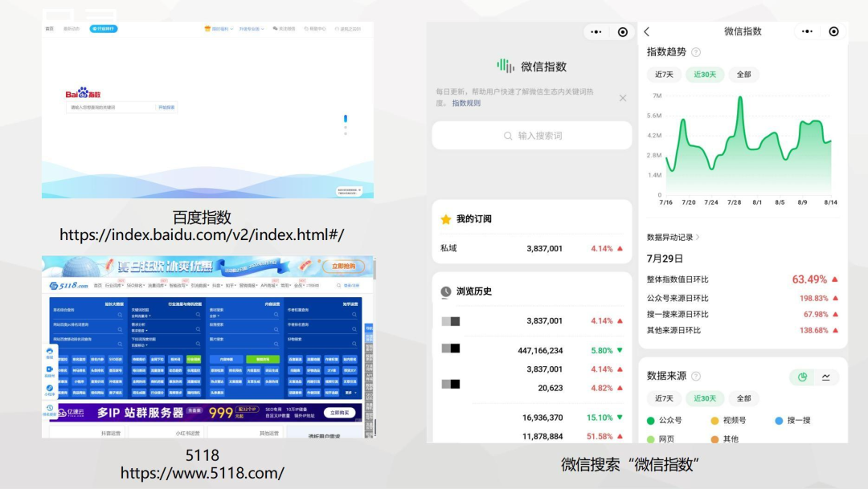Expand the 行业词库 menu in 5118 nav

pyautogui.click(x=114, y=285)
